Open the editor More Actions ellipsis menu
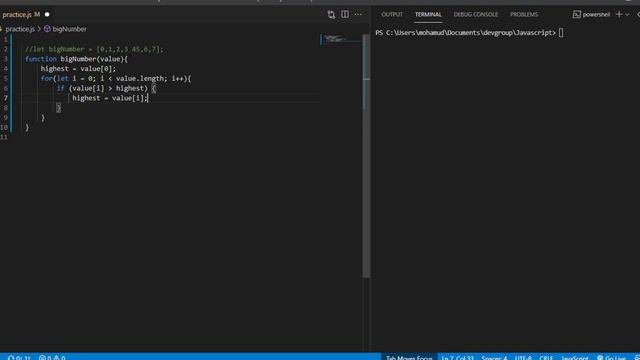This screenshot has width=640, height=360. pos(358,14)
